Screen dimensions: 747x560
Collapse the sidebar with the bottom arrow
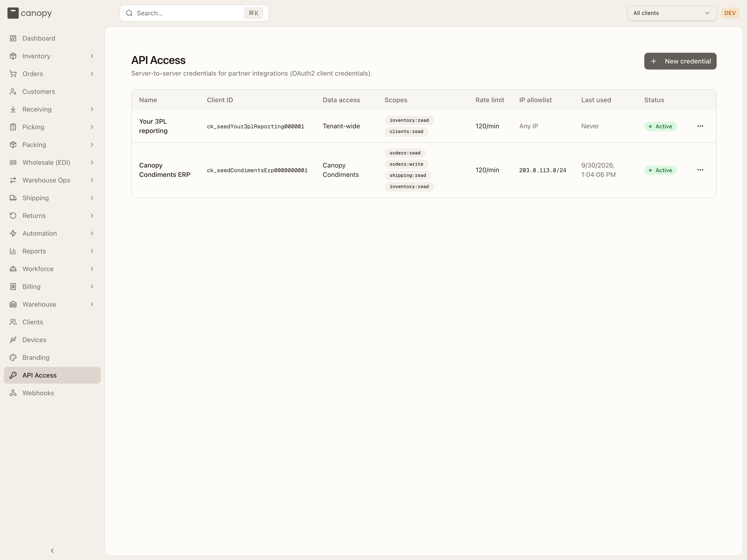coord(52,550)
